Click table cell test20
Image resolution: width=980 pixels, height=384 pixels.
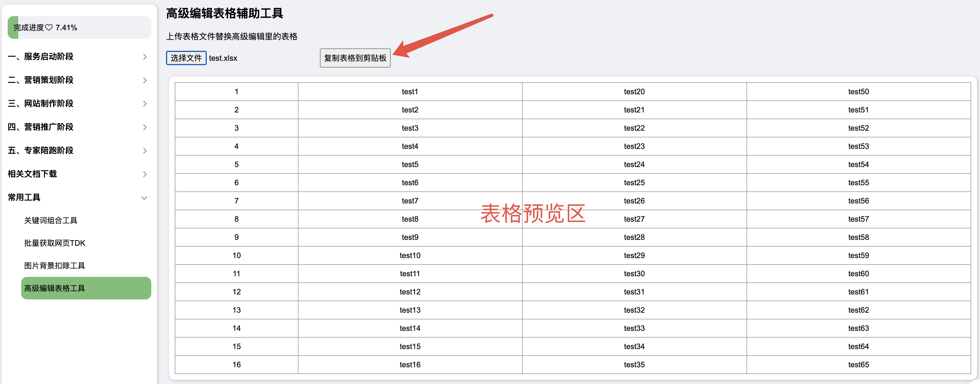pos(634,92)
